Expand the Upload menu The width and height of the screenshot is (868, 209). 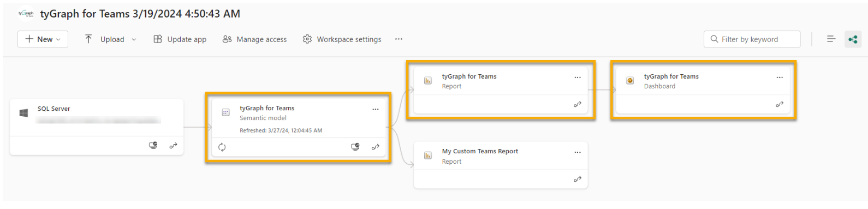[x=110, y=39]
